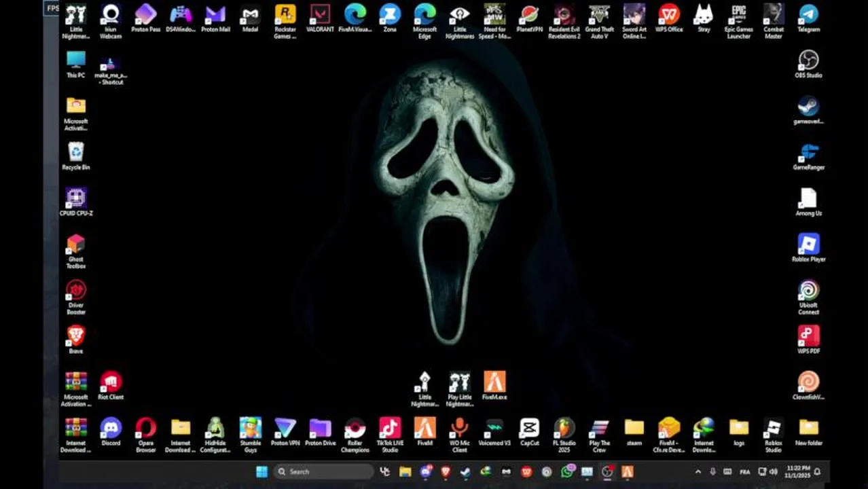The height and width of the screenshot is (489, 868).
Task: Open Grand Theft Auto V shortcut
Action: 599,21
